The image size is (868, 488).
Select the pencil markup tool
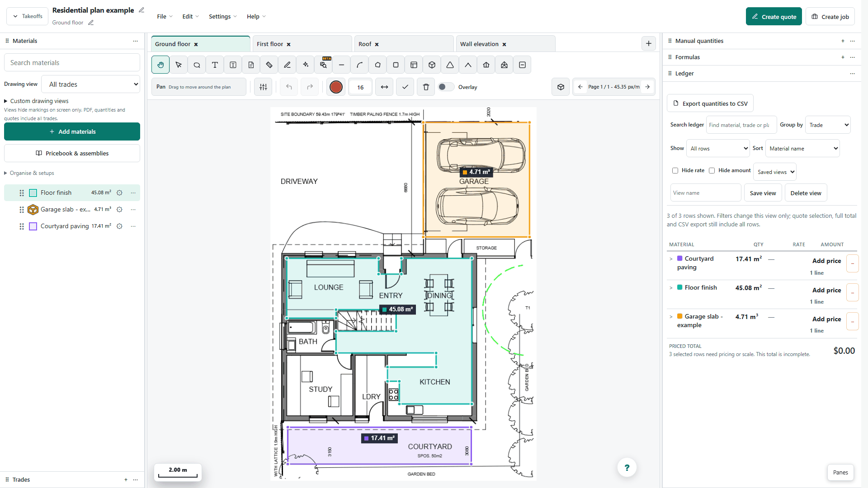tap(287, 65)
